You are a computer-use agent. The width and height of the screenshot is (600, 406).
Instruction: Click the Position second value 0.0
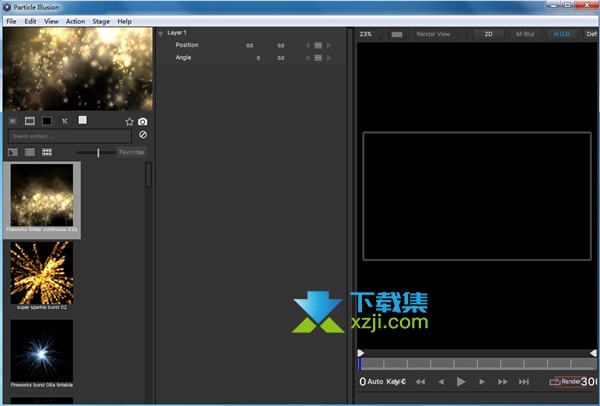281,46
